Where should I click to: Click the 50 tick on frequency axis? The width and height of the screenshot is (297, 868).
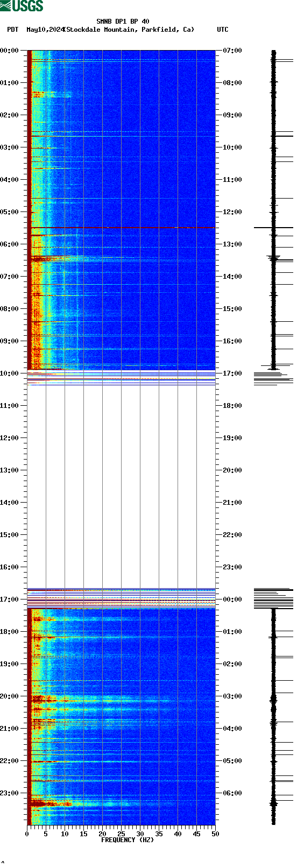tap(215, 834)
